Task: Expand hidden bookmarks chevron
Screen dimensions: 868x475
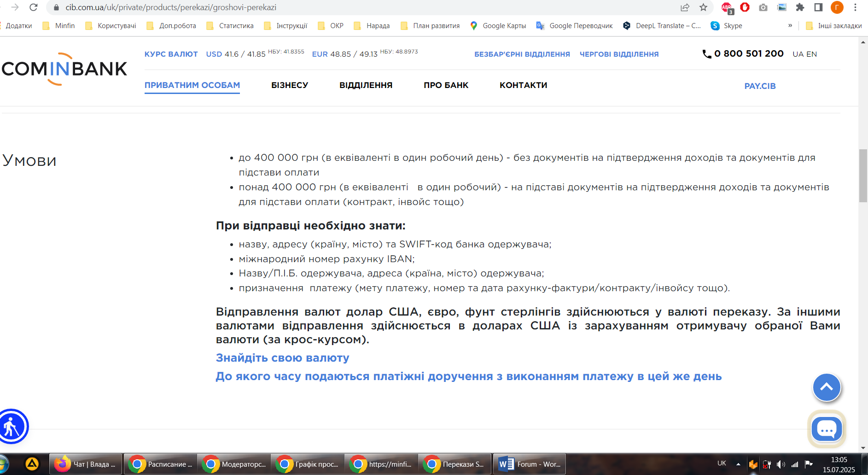Action: pos(790,26)
